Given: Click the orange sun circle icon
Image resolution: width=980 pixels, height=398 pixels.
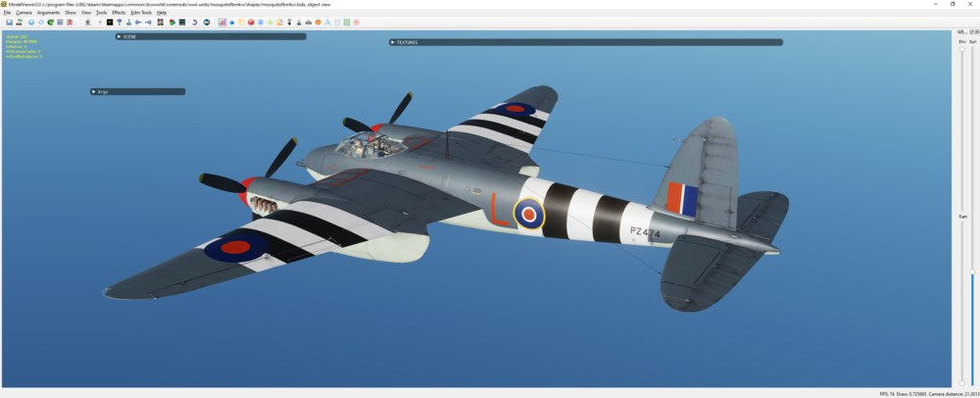Looking at the screenshot, I should (318, 22).
